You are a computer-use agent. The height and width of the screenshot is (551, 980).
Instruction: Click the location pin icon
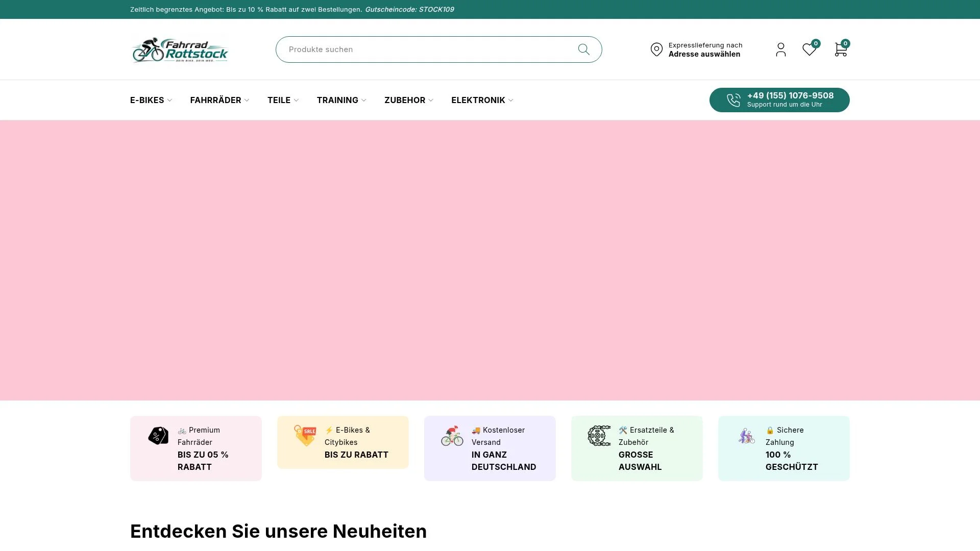click(x=656, y=49)
